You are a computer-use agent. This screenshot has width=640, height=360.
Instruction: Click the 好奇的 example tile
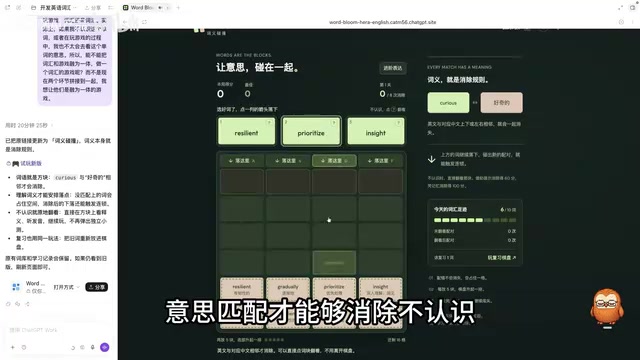coord(501,103)
